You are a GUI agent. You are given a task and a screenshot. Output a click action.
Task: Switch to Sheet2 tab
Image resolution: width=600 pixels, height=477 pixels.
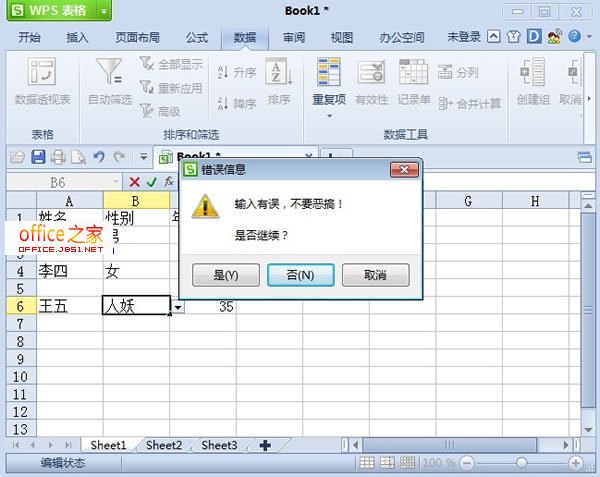pyautogui.click(x=163, y=445)
